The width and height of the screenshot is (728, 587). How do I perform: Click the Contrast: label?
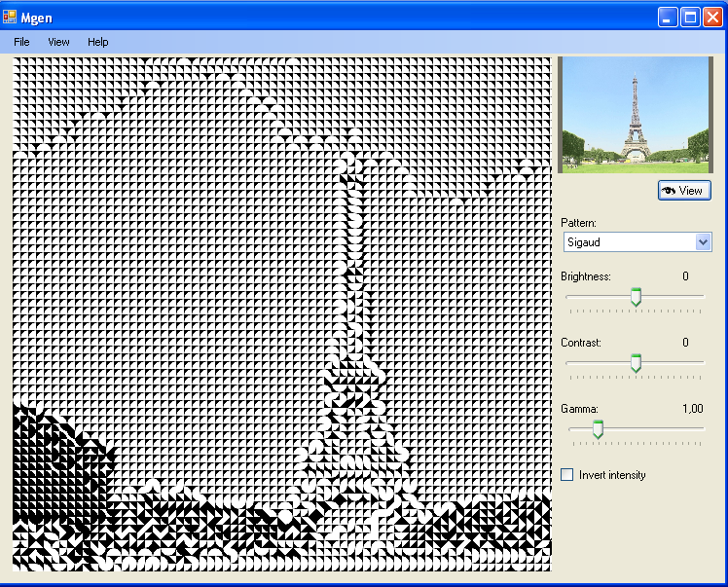pos(581,343)
